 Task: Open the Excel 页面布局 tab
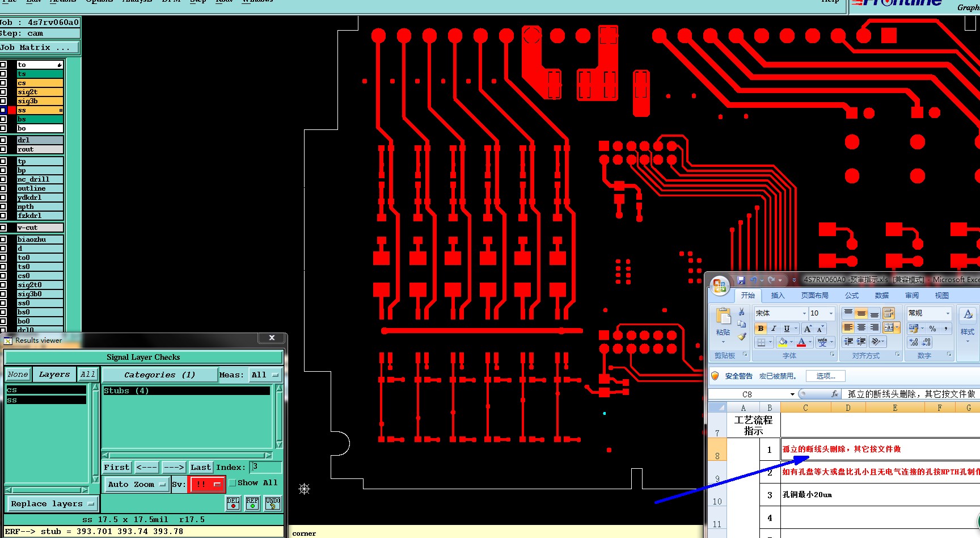coord(815,296)
